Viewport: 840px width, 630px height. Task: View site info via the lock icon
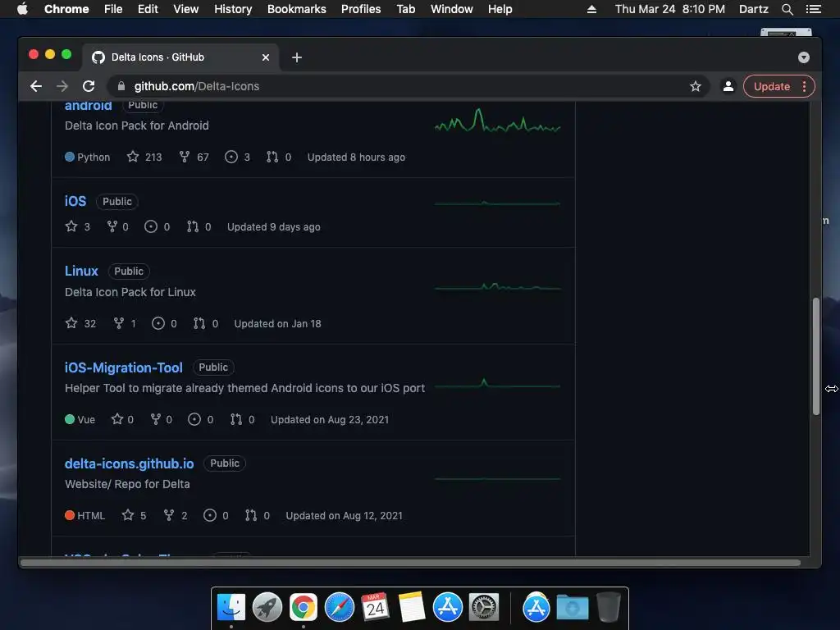pos(121,86)
